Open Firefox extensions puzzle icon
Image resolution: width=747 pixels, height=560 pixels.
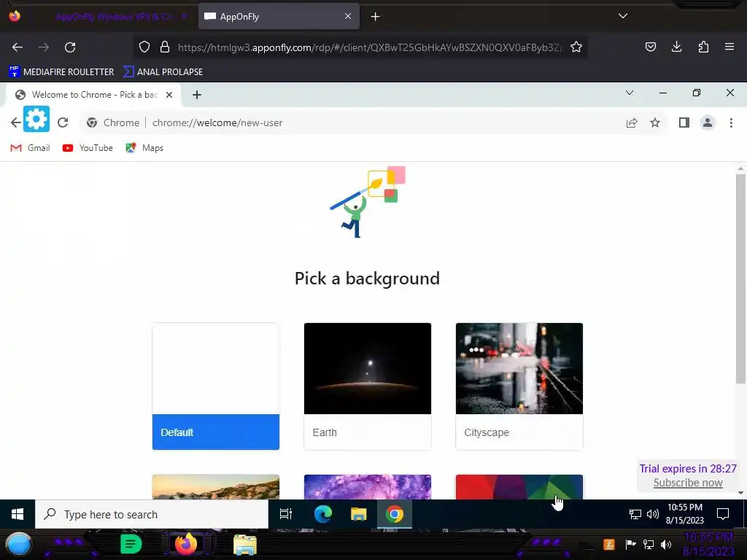click(x=703, y=47)
